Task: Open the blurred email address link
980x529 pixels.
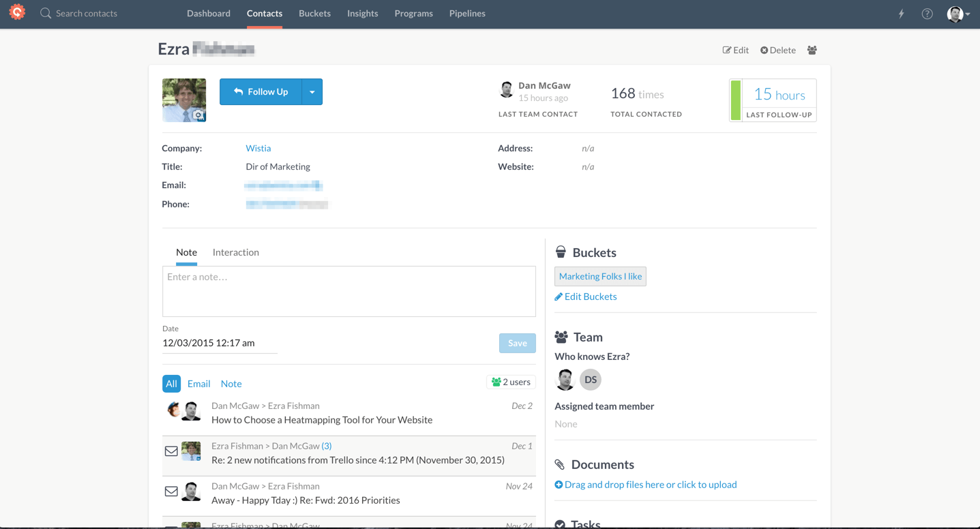Action: (x=284, y=185)
